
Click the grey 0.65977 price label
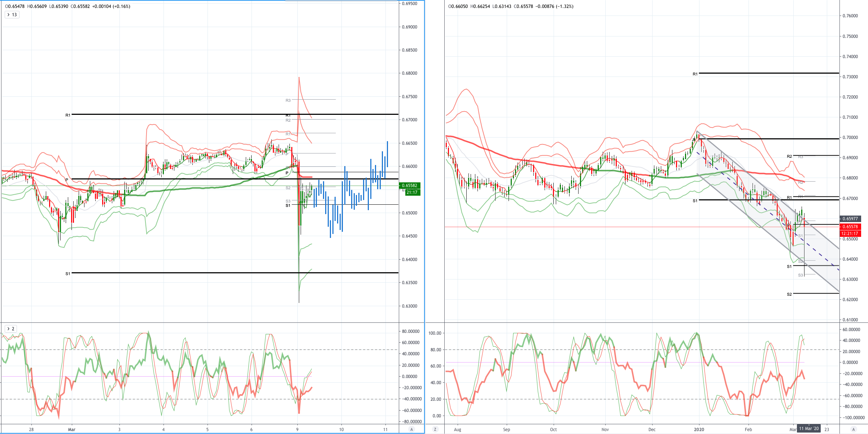coord(850,219)
